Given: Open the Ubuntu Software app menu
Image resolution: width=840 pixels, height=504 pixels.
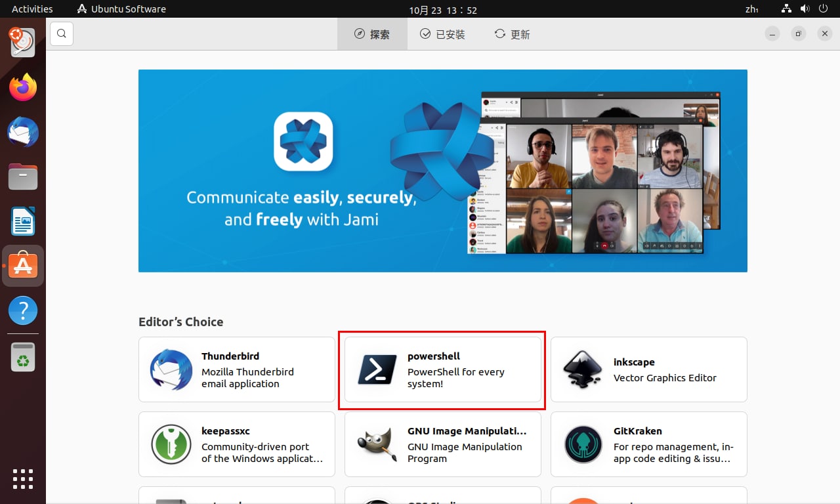Looking at the screenshot, I should (x=121, y=9).
